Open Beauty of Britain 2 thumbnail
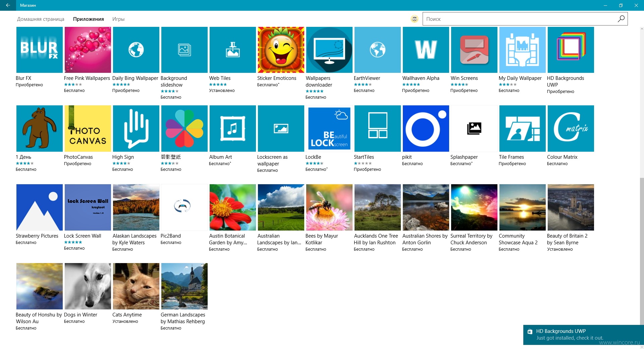Screen dimensions: 644x349 pyautogui.click(x=571, y=207)
